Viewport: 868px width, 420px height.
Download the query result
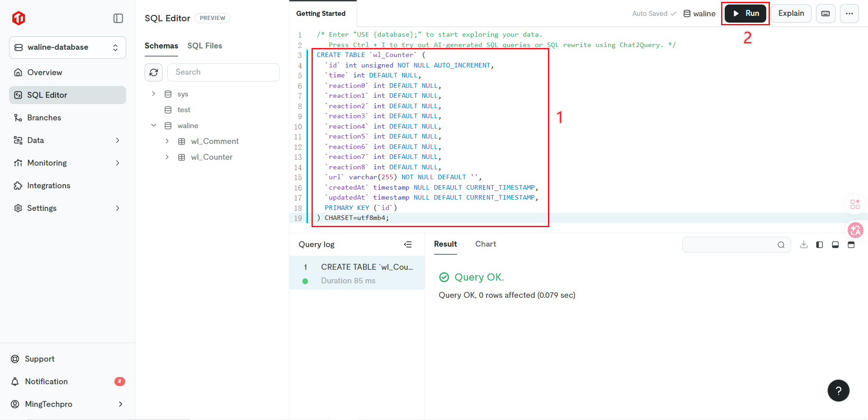tap(804, 244)
